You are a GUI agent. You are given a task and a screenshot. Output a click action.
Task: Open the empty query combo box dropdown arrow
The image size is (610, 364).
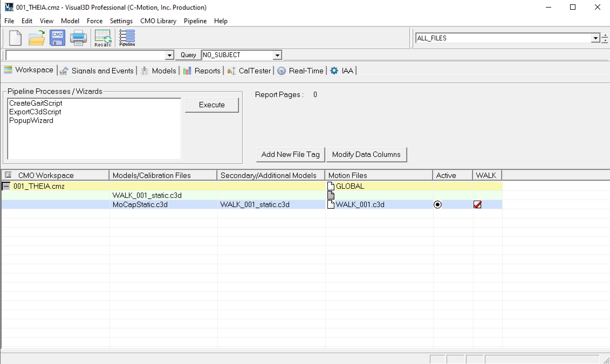coord(169,55)
